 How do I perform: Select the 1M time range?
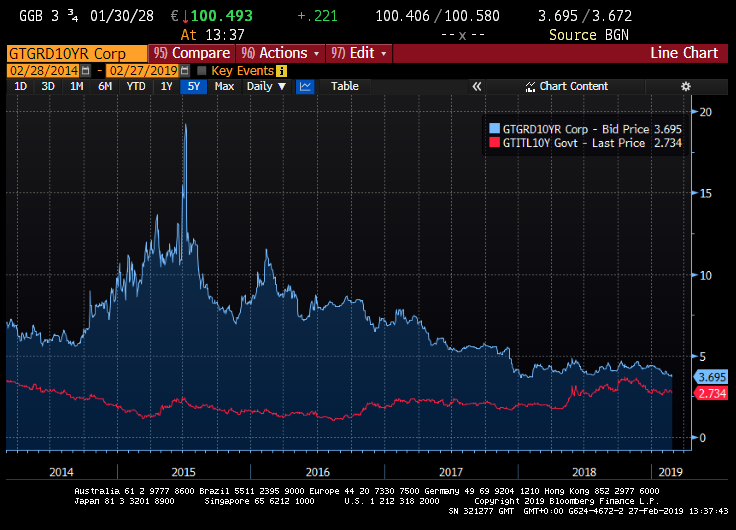tap(77, 86)
